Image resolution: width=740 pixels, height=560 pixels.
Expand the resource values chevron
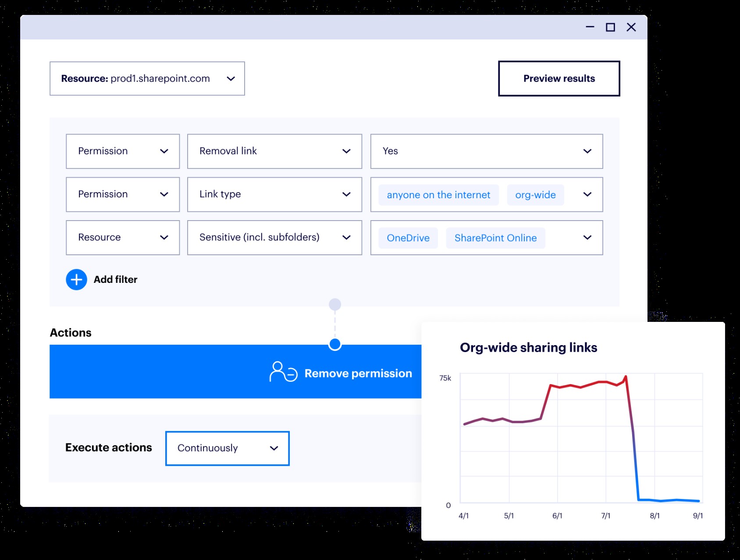[587, 237]
